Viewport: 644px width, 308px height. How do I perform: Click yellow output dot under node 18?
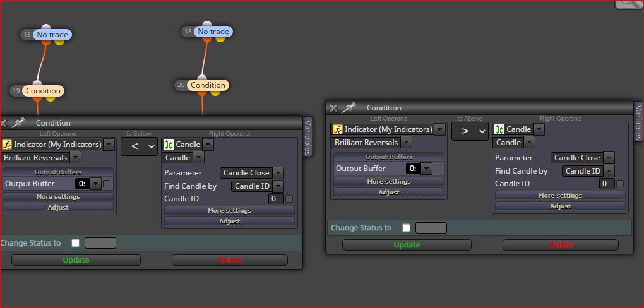[x=220, y=39]
